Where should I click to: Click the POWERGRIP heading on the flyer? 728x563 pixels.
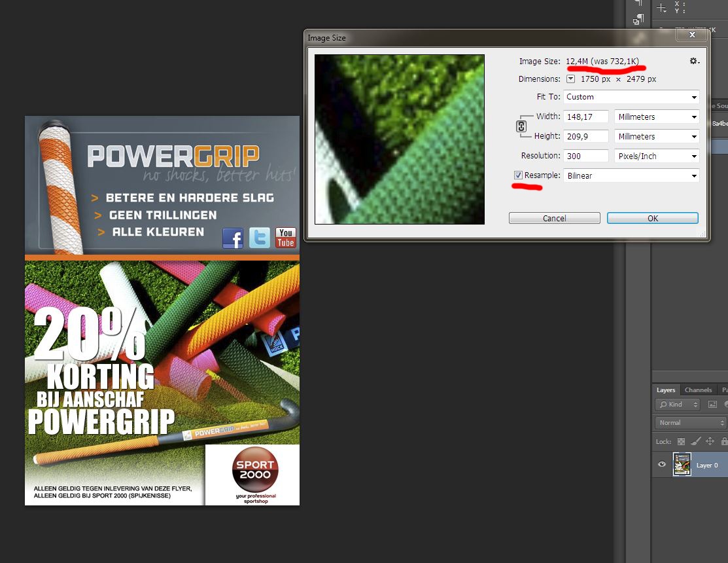tap(173, 156)
